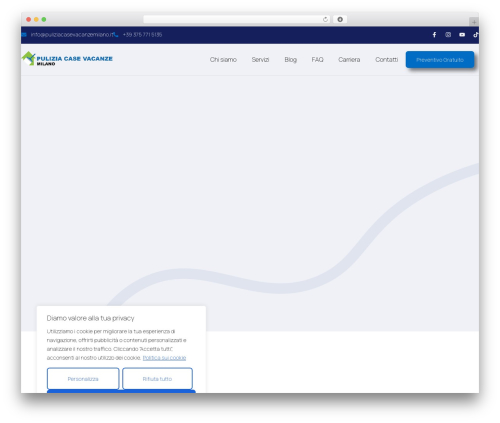Open a new browser tab with plus button
The width and height of the screenshot is (500, 423).
point(474,22)
